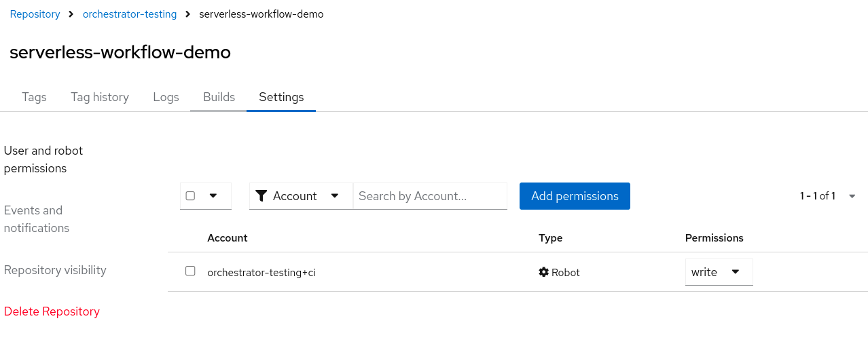Click serverless-workflow-demo in the breadcrumb
Screen dimensions: 868x344
coord(261,14)
